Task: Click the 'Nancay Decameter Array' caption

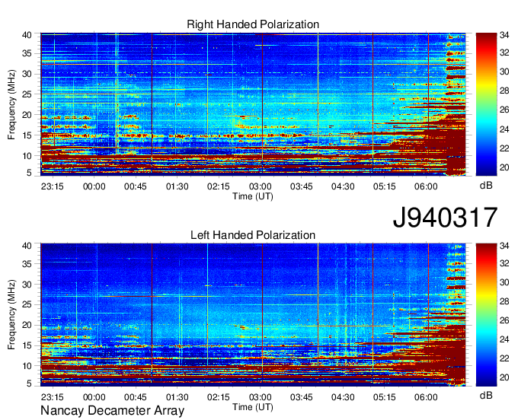Action: [112, 411]
